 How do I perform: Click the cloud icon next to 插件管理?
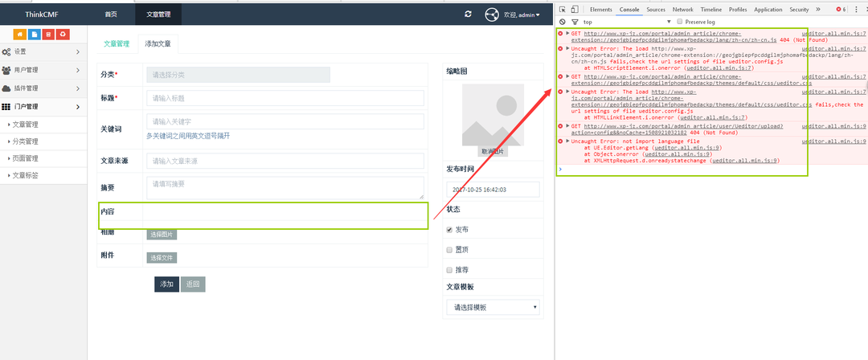(6, 88)
